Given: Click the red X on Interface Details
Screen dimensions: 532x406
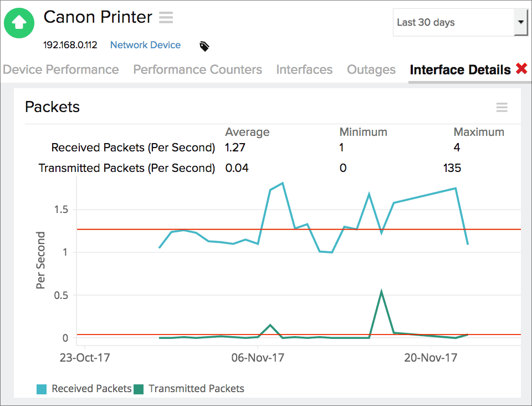Looking at the screenshot, I should pyautogui.click(x=521, y=69).
